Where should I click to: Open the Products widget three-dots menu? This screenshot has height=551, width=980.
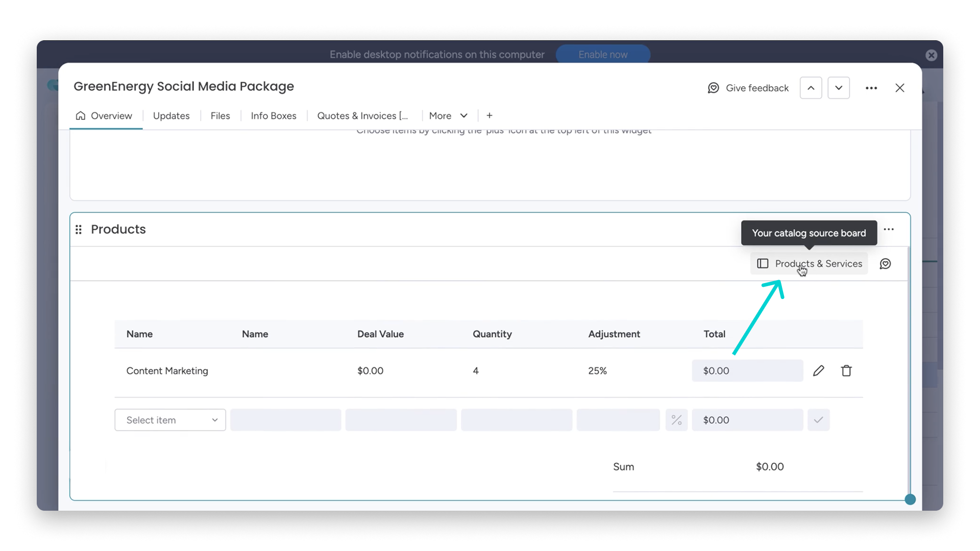tap(889, 229)
